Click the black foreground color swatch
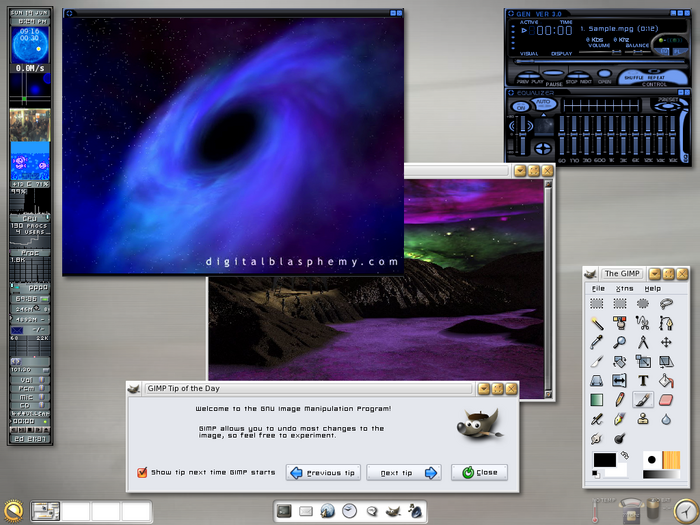Screen dimensions: 700x525 [604, 459]
